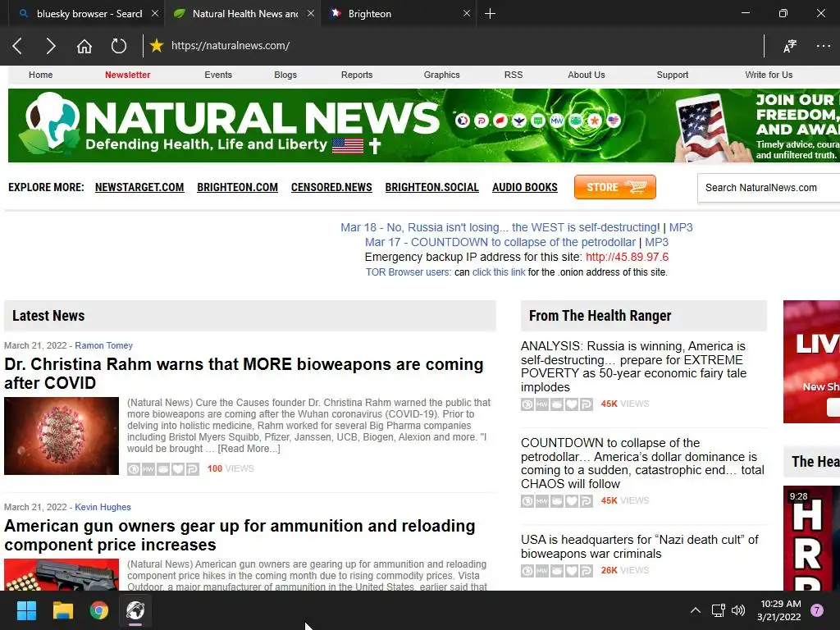Open the USA Nazi death cult article

640,546
